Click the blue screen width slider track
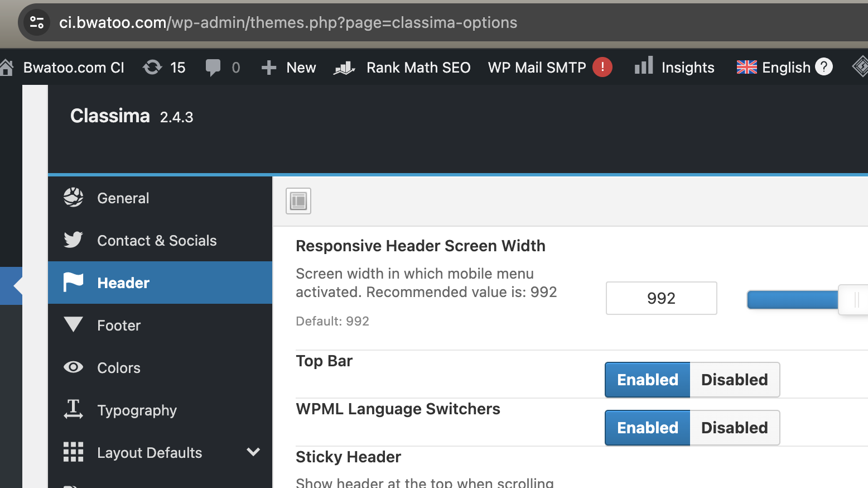The image size is (868, 488). [792, 300]
